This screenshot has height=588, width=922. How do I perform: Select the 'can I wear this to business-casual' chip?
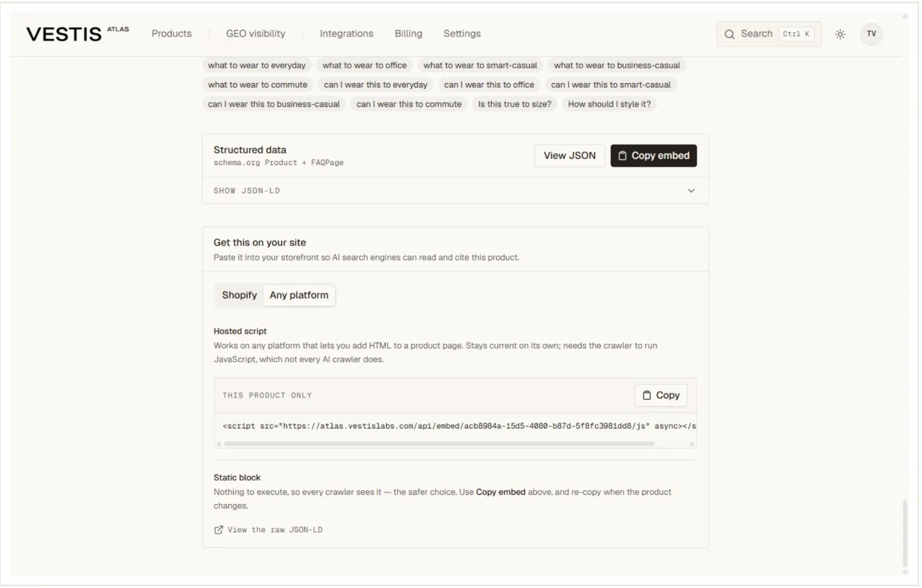(x=275, y=105)
